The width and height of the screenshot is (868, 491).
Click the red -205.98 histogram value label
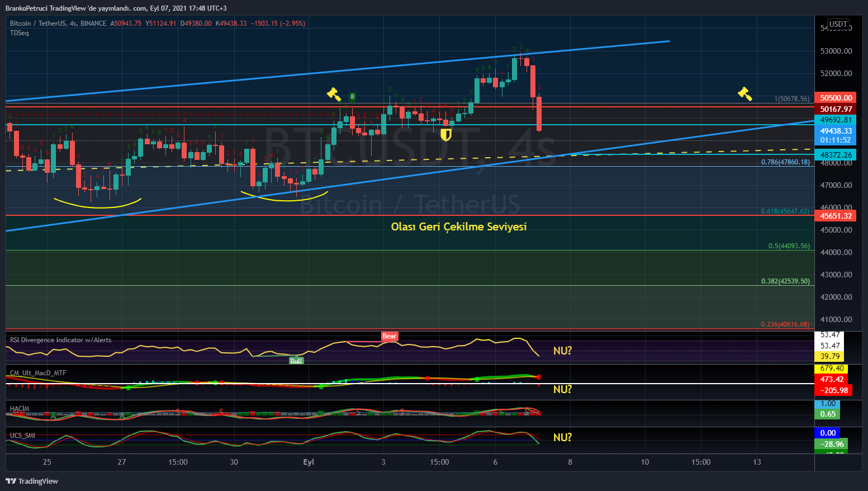click(833, 390)
